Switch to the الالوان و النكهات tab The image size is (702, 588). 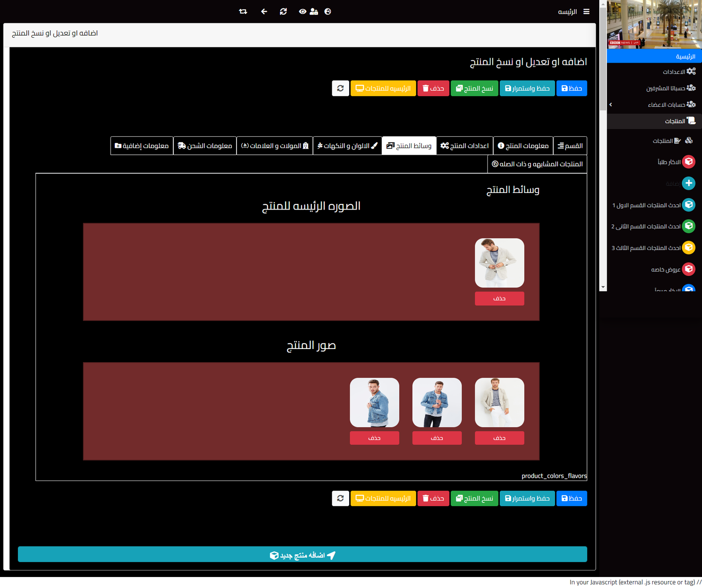click(347, 146)
